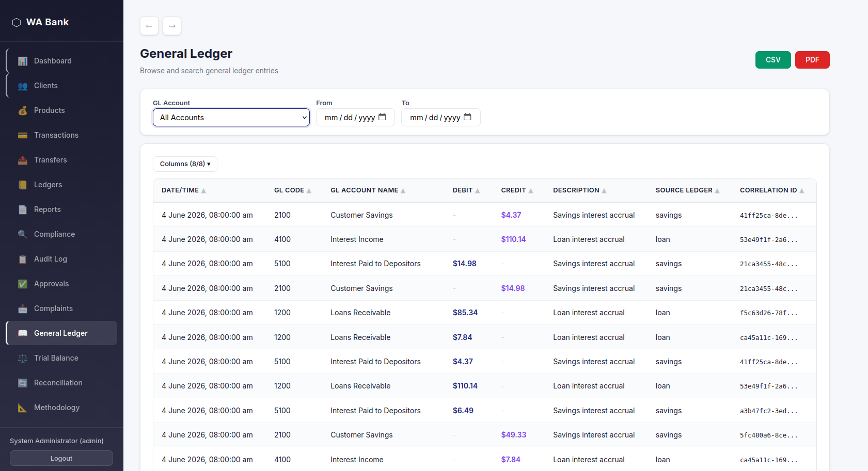This screenshot has height=471, width=868.
Task: Sort by the Source Ledger column
Action: coord(688,190)
